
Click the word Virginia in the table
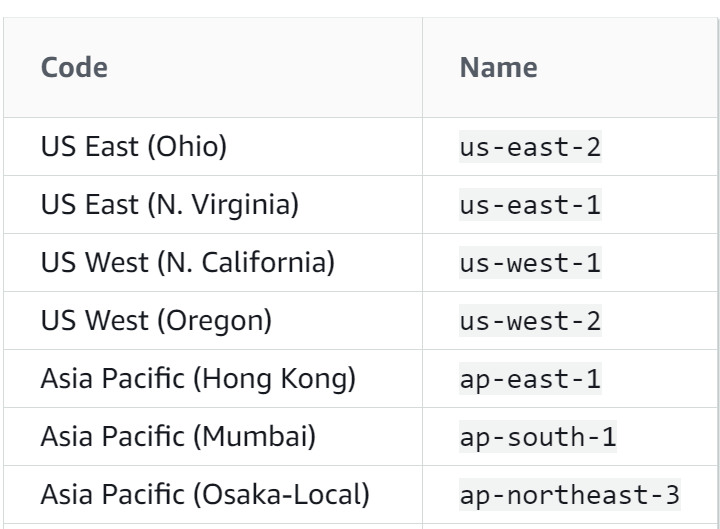(x=242, y=205)
